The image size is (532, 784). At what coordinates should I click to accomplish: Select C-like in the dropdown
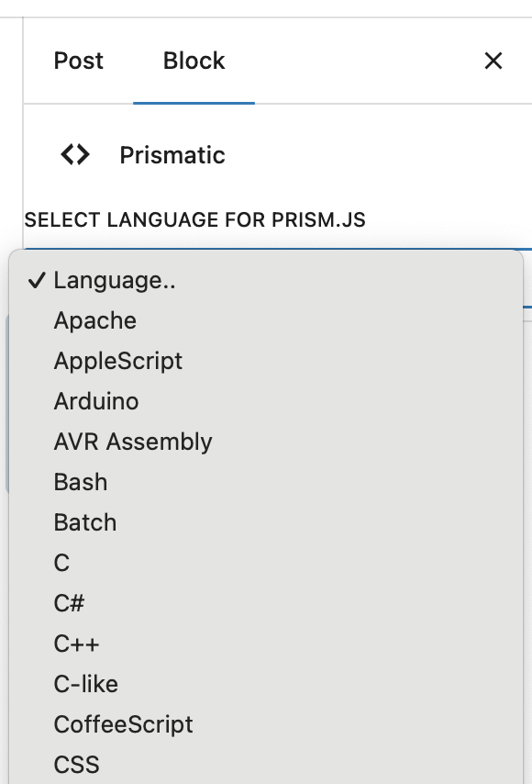[x=266, y=685]
